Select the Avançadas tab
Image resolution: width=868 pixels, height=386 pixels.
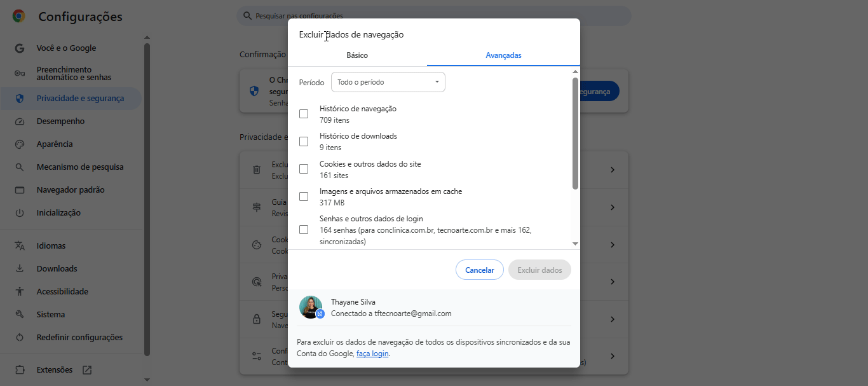pyautogui.click(x=503, y=55)
